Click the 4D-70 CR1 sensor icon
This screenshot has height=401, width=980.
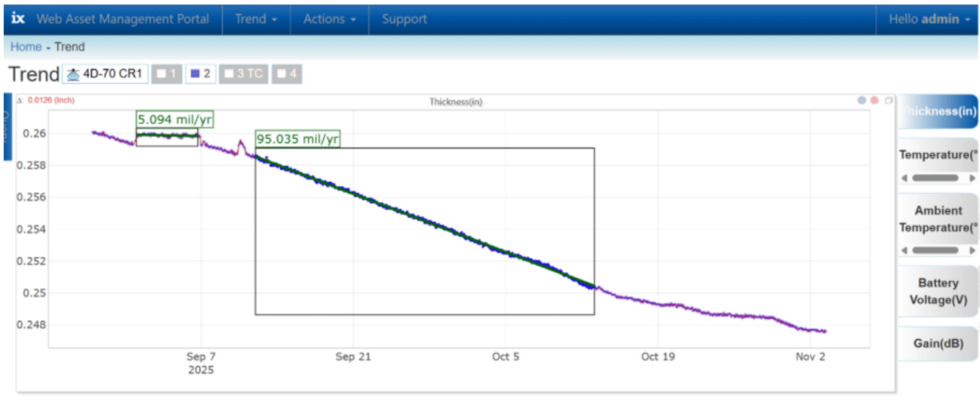[73, 75]
